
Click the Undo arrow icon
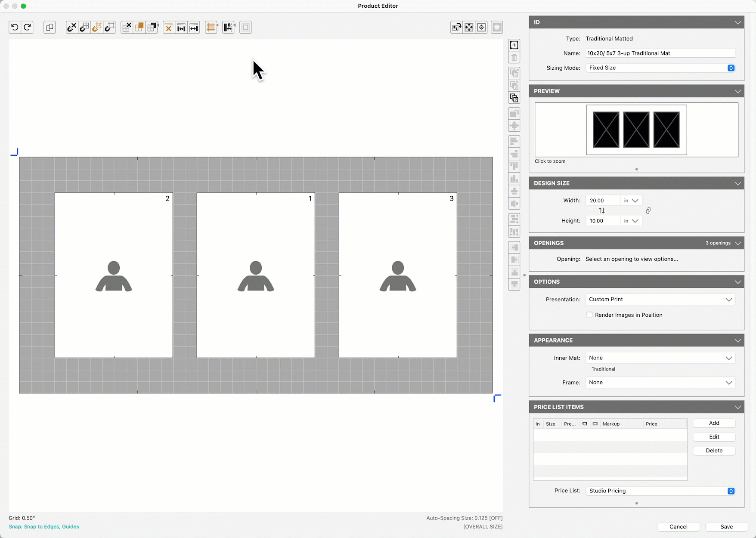click(x=15, y=27)
